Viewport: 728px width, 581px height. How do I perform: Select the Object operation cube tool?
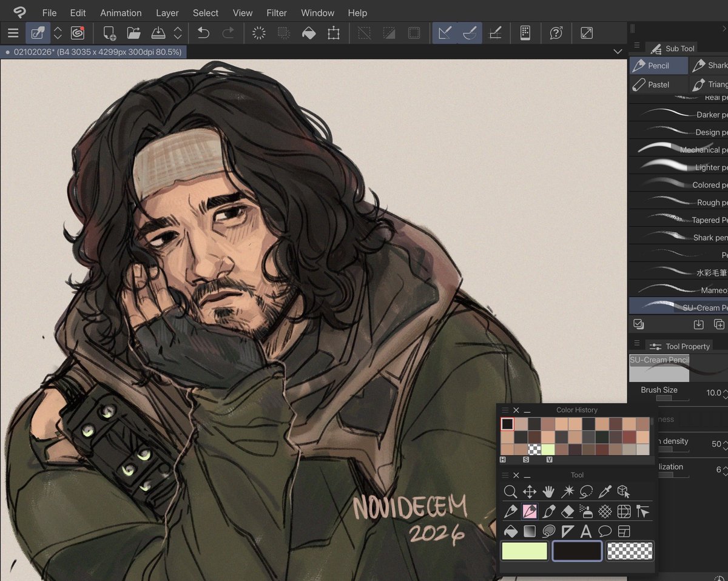[x=624, y=492]
